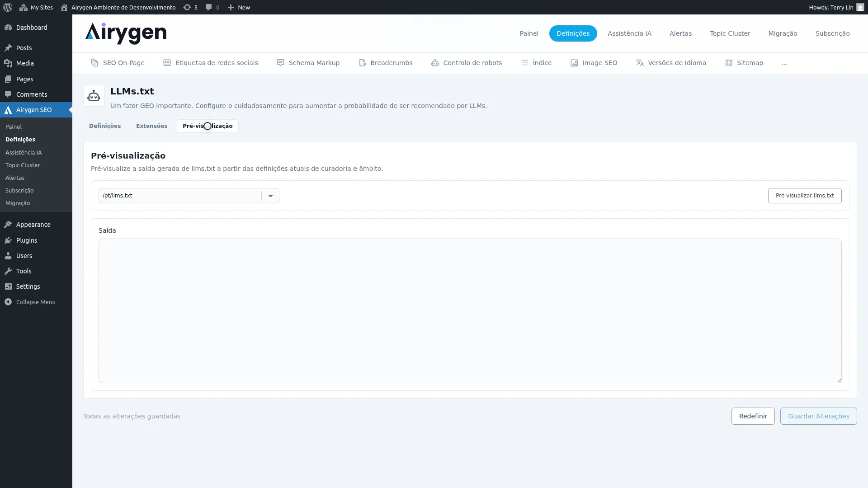
Task: Click the Tools wrench icon
Action: coord(8,271)
